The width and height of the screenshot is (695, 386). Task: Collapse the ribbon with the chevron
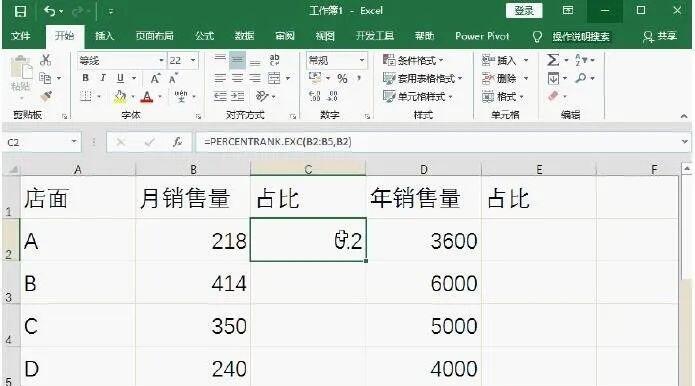click(684, 116)
